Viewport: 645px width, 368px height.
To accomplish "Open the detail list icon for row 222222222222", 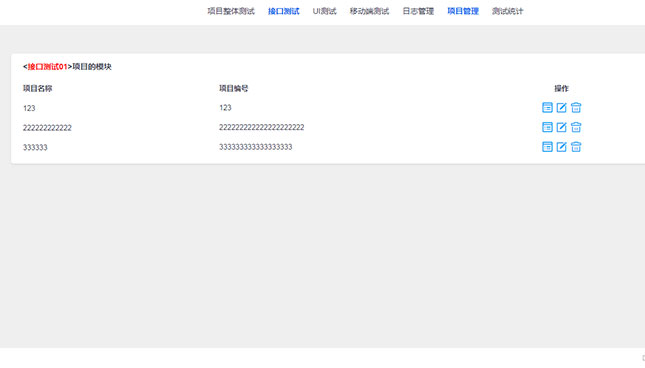I will click(547, 127).
